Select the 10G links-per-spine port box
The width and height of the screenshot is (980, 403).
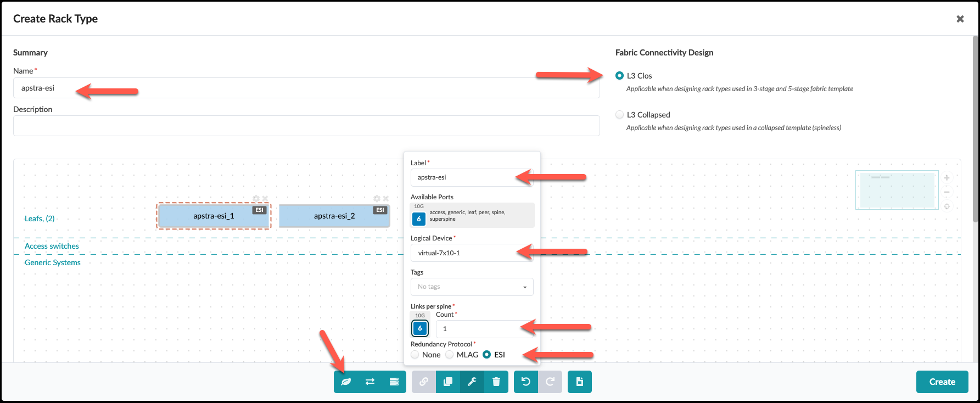tap(420, 328)
